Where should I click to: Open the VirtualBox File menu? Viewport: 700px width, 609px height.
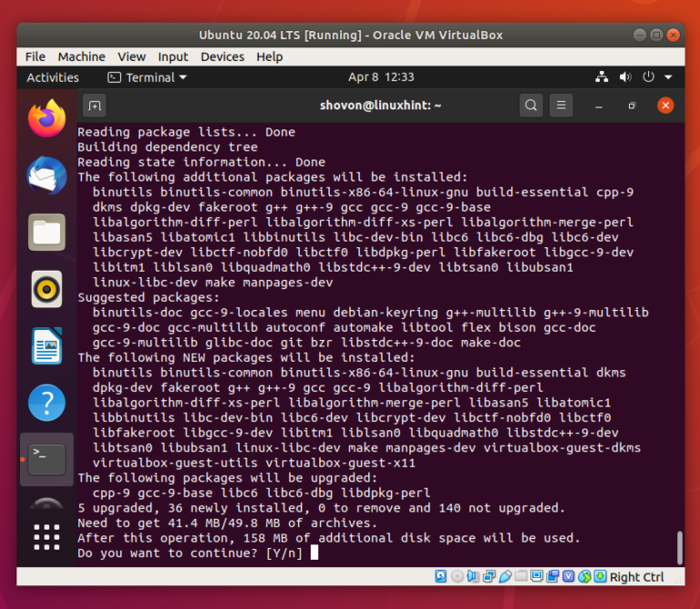click(x=36, y=57)
